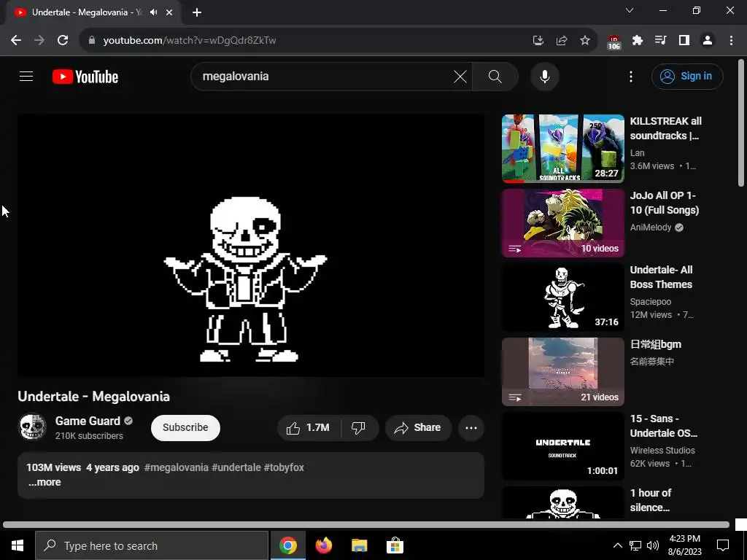Screen dimensions: 747x560
Task: Open the Windows Start menu
Action: click(18, 545)
